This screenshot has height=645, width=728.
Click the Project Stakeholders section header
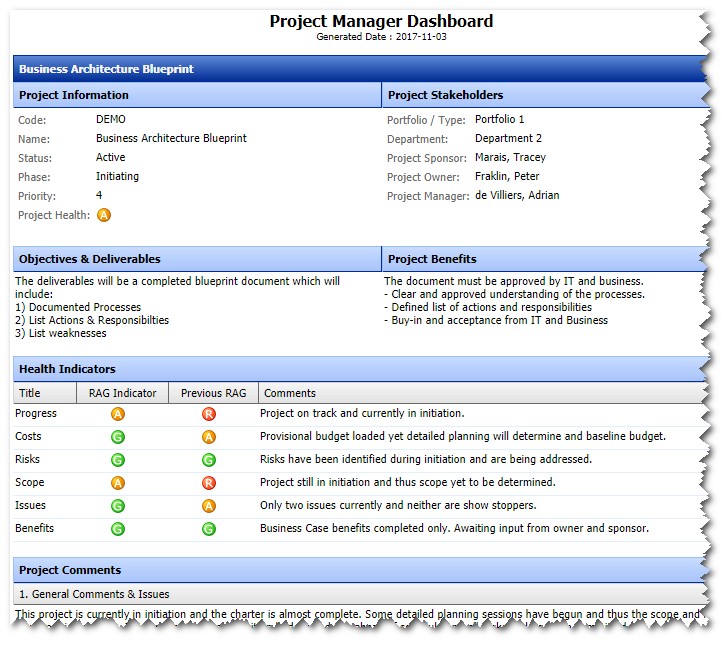click(545, 95)
